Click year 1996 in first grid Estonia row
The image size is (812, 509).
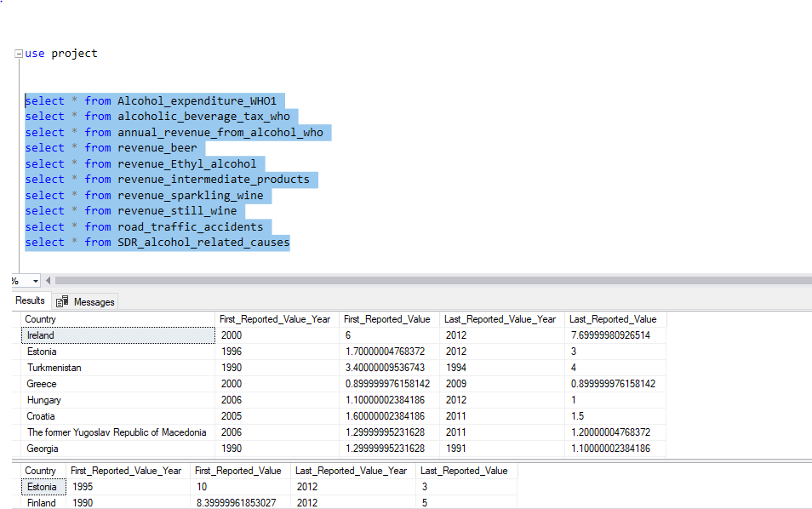pyautogui.click(x=277, y=352)
